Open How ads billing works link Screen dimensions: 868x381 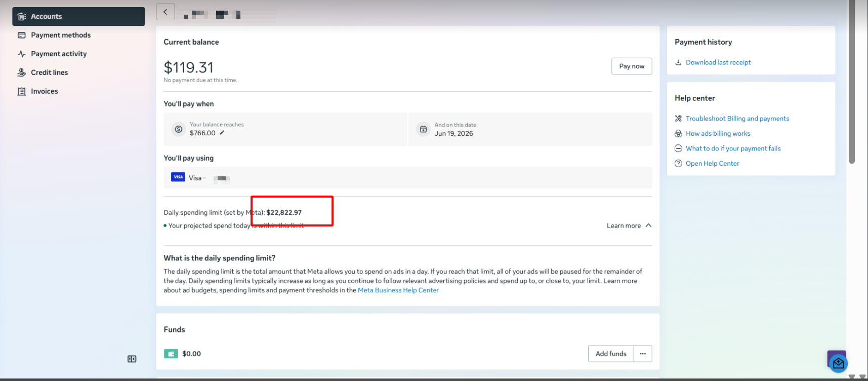718,133
